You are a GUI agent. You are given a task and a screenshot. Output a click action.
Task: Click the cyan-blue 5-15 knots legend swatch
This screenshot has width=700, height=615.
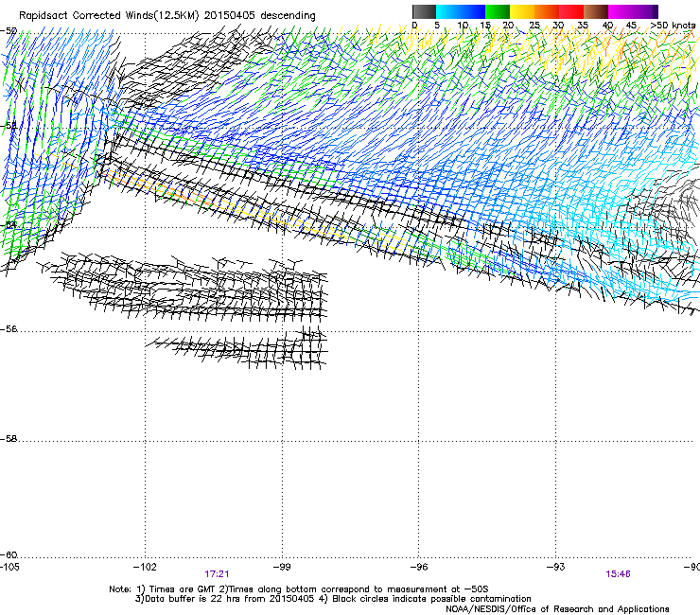[x=461, y=11]
